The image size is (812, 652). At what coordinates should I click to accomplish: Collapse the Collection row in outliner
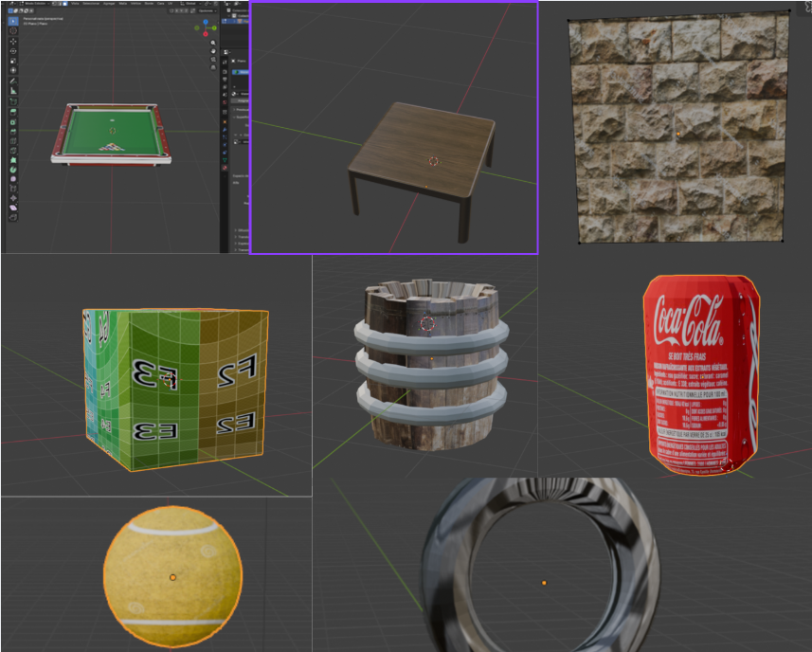[229, 15]
